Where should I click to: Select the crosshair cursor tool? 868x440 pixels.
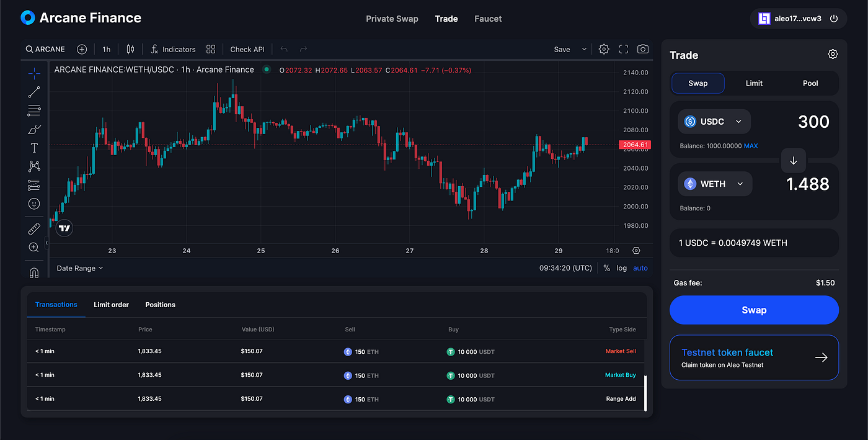[x=34, y=73]
